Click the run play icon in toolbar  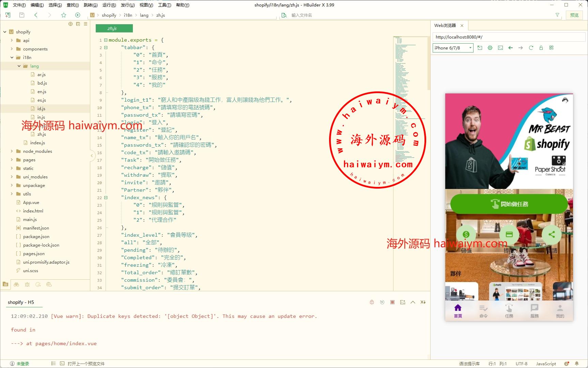pos(78,15)
